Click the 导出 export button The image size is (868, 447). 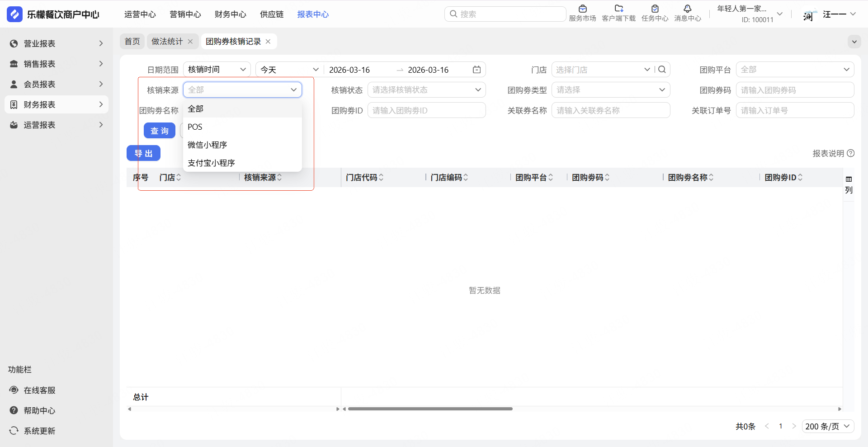[x=143, y=153]
